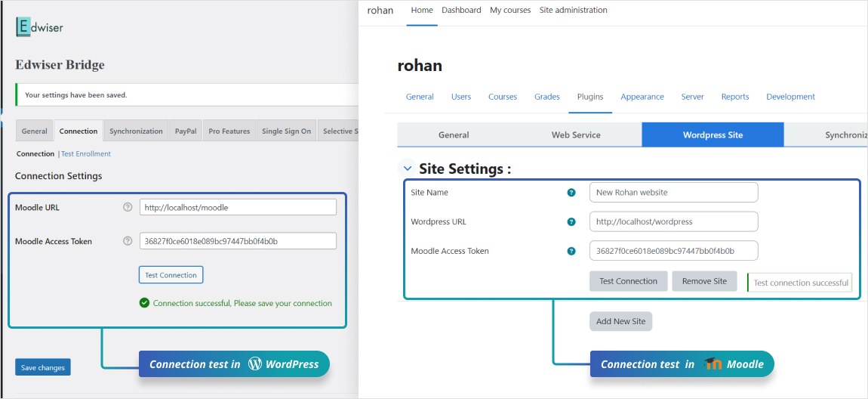
Task: Click the rohan site name in navbar
Action: pyautogui.click(x=380, y=10)
